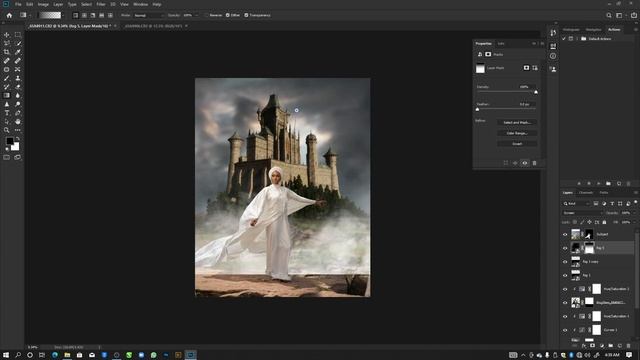
Task: Toggle Default Actions checkmark
Action: pyautogui.click(x=564, y=39)
